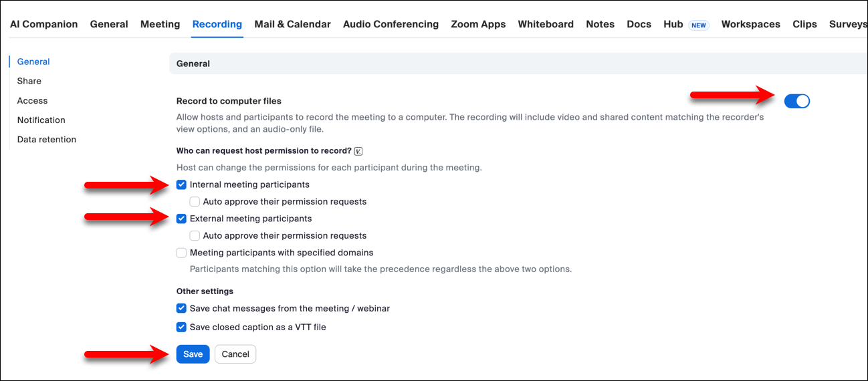
Task: Check Meeting participants with specified domains
Action: click(181, 253)
